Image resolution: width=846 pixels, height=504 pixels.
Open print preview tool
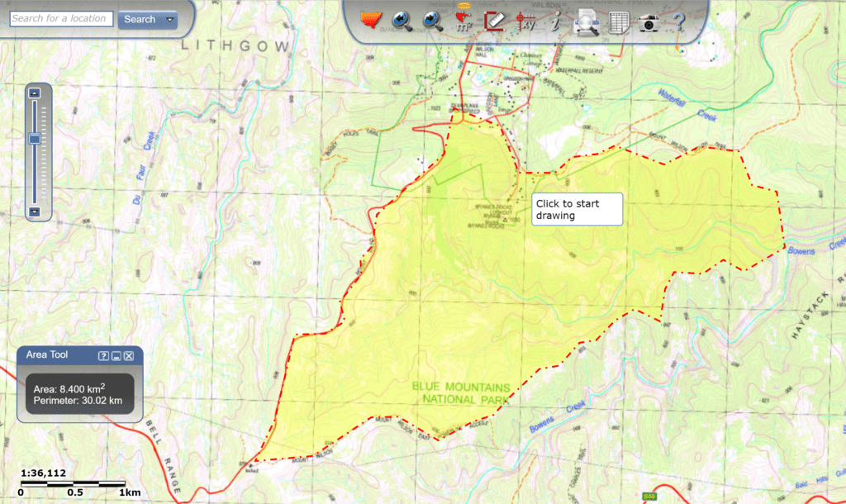(x=587, y=22)
